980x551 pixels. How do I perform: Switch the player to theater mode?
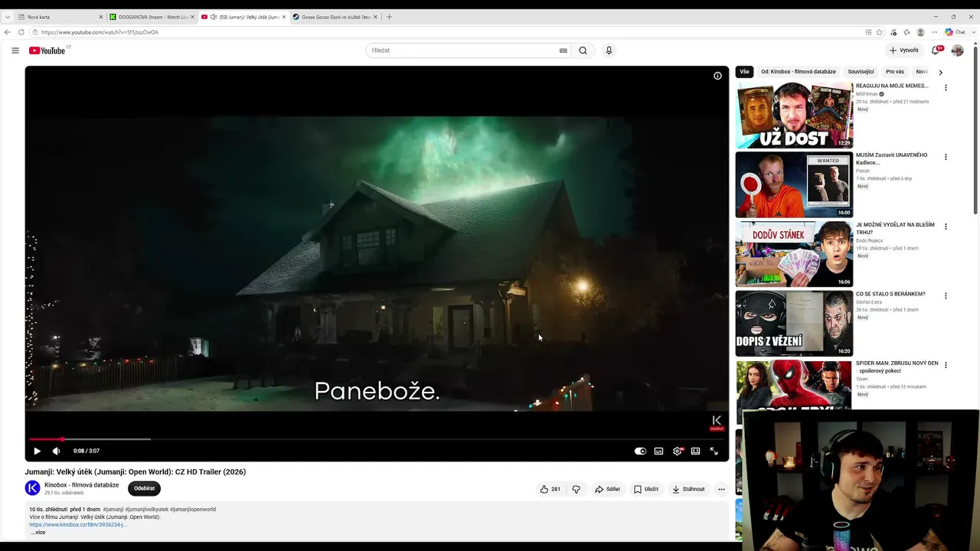(695, 451)
